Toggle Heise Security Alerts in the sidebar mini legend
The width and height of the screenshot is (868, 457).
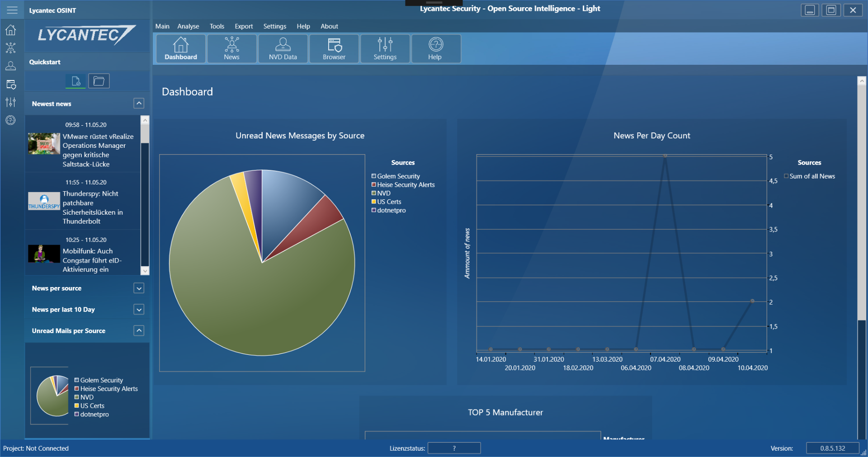coord(106,389)
